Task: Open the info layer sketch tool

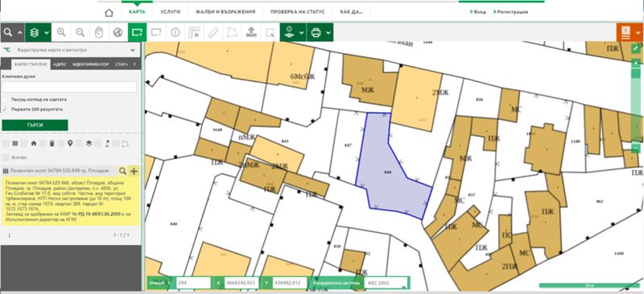Action: (290, 32)
